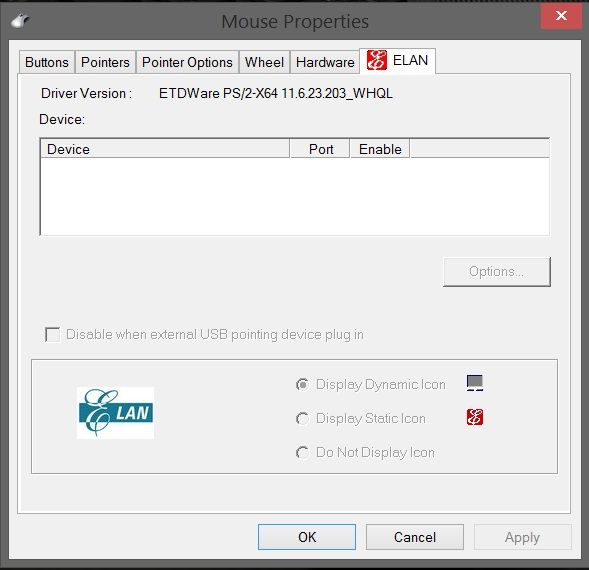This screenshot has height=570, width=589.
Task: Close the Mouse Properties dialog
Action: pyautogui.click(x=561, y=15)
